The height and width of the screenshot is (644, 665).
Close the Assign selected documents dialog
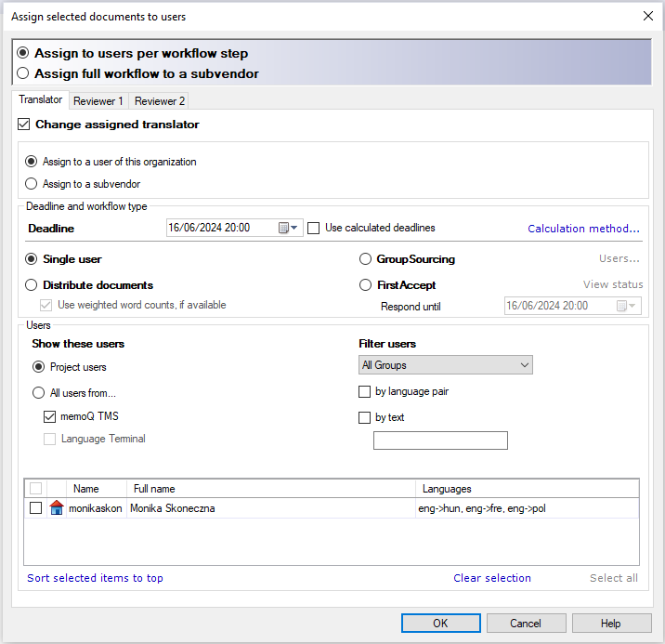pos(647,16)
